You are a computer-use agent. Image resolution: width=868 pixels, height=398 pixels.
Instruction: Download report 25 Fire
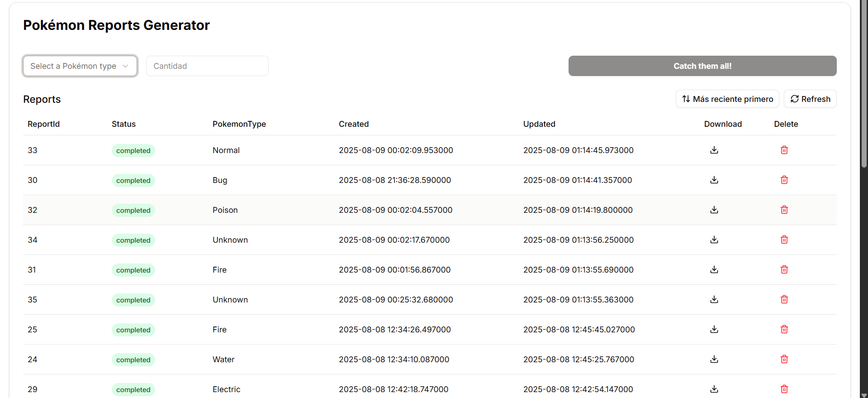point(714,329)
